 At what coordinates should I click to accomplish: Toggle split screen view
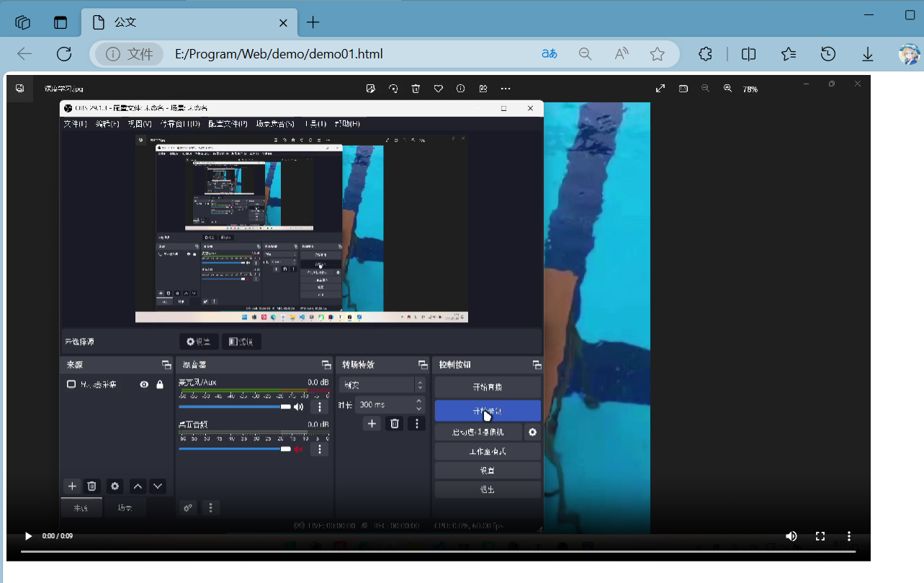[x=749, y=54]
